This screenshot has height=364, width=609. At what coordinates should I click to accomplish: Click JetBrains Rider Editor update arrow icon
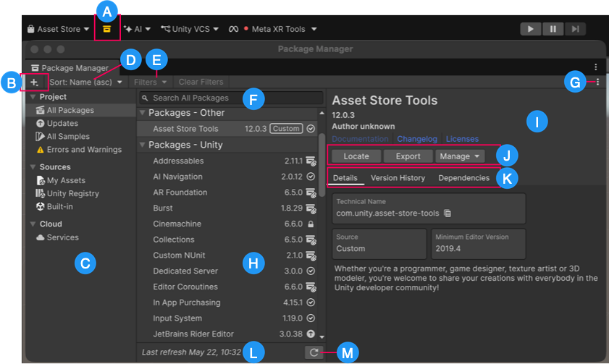tap(311, 334)
